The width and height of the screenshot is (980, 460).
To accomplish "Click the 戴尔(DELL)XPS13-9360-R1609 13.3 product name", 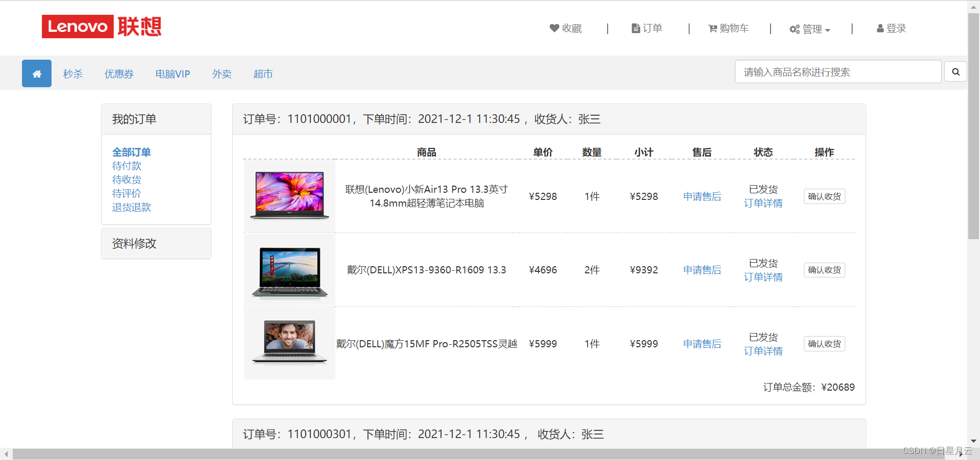I will (427, 270).
